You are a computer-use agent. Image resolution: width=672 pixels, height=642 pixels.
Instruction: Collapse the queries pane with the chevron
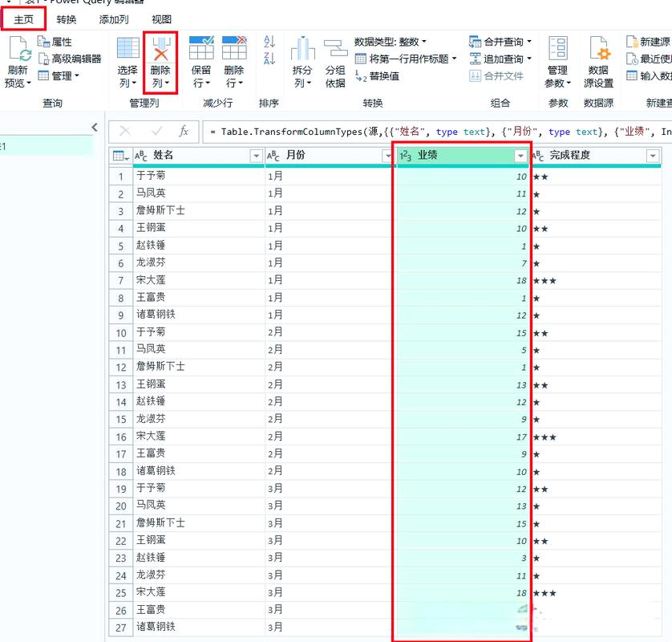95,128
